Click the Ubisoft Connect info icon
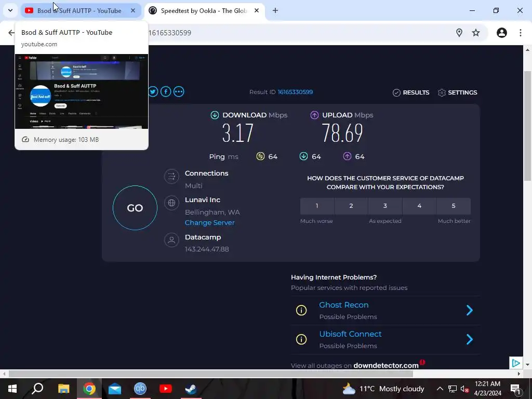Screen dimensions: 532x399 point(301,339)
